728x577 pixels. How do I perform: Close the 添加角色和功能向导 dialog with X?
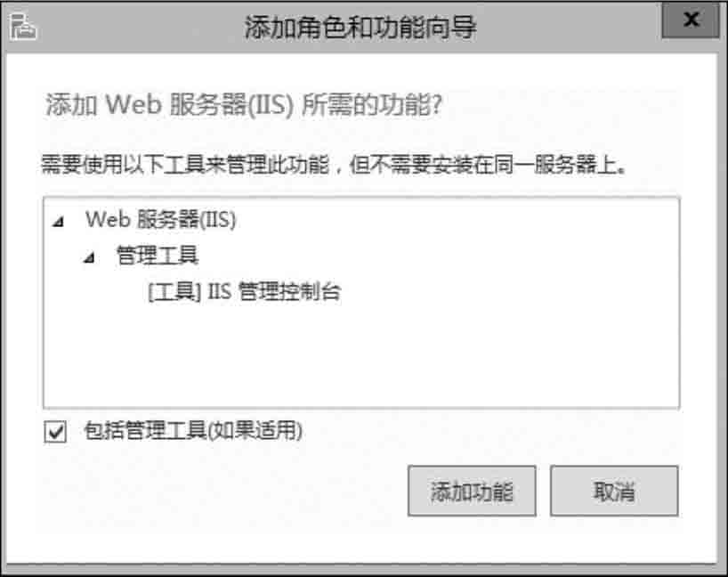pyautogui.click(x=691, y=20)
